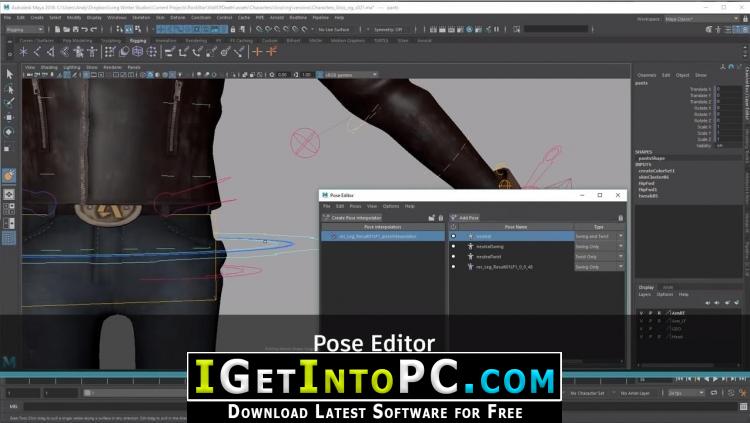Click the Translate X value field

coord(728,89)
